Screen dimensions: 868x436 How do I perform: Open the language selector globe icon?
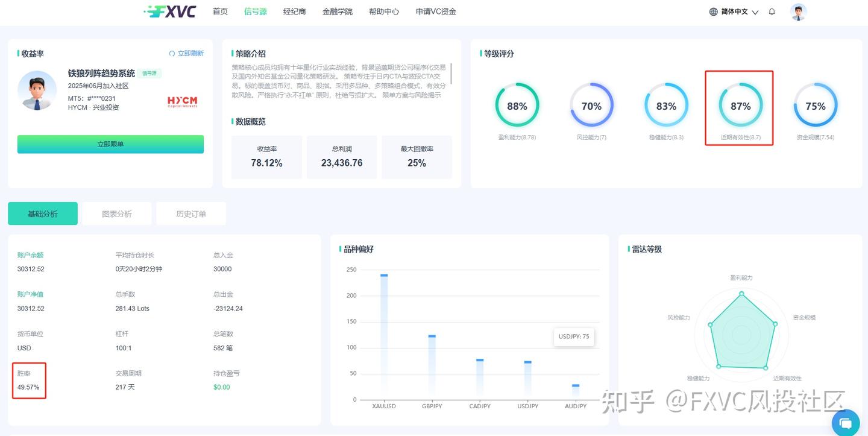[x=713, y=11]
